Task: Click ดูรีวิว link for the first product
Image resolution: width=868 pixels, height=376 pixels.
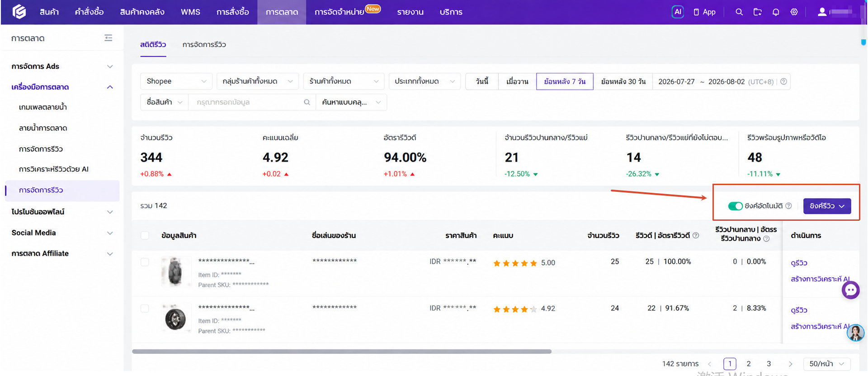Action: coord(799,263)
